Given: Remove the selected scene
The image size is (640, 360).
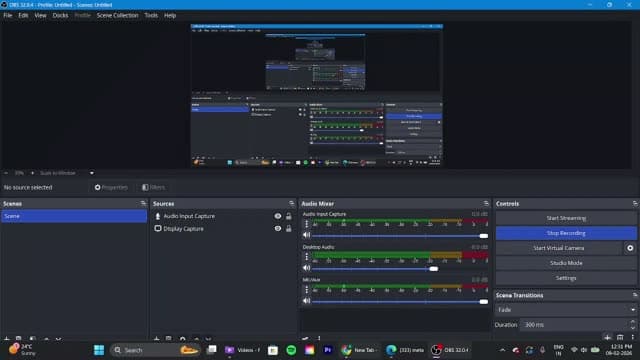Looking at the screenshot, I should pos(18,339).
